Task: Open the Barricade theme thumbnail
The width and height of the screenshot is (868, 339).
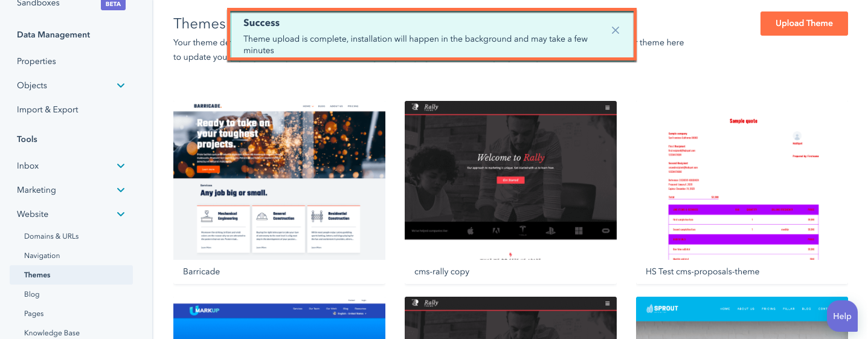Action: click(279, 180)
